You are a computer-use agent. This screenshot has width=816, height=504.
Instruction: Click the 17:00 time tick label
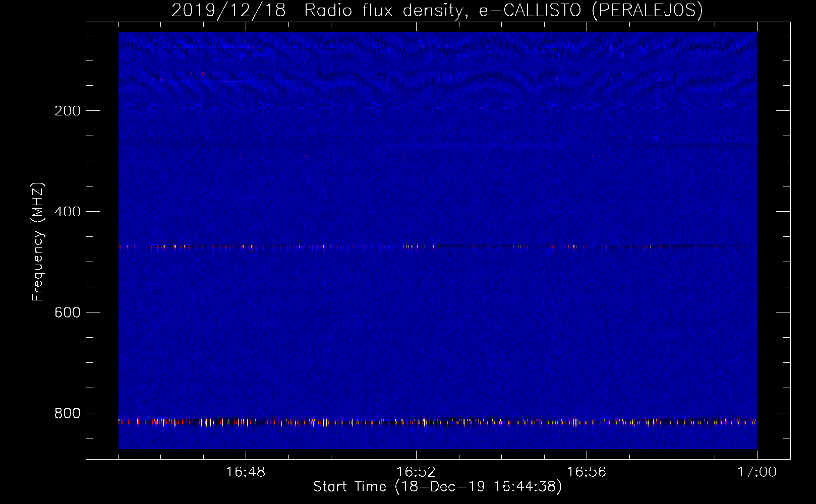757,472
